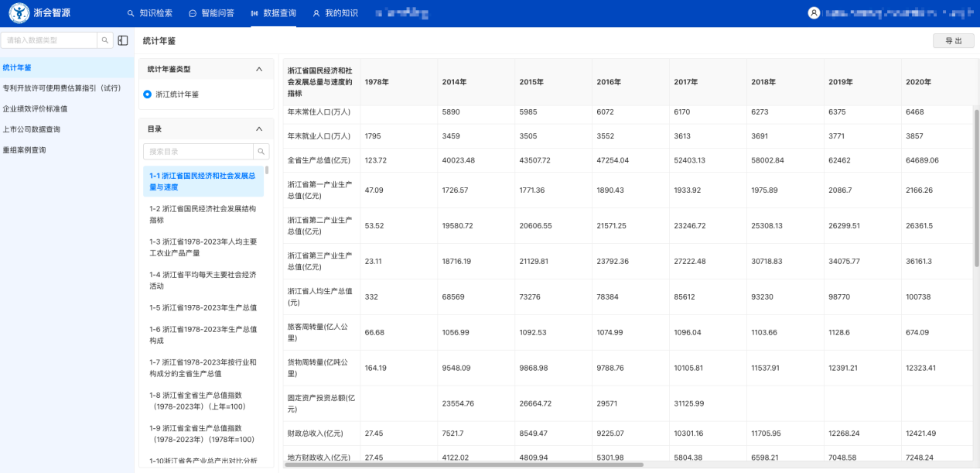
Task: Open 专利开放许可使用费估算指引（试行）
Action: pyautogui.click(x=62, y=87)
